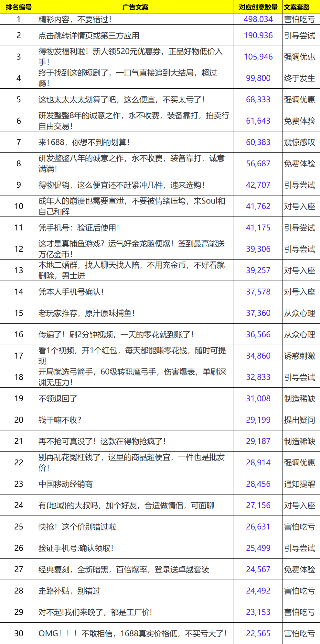Click the '广告文案' column header
This screenshot has height=644, width=320.
(135, 7)
